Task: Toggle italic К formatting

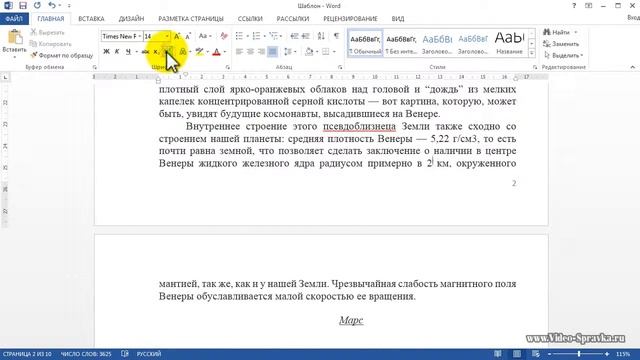Action: [x=117, y=52]
